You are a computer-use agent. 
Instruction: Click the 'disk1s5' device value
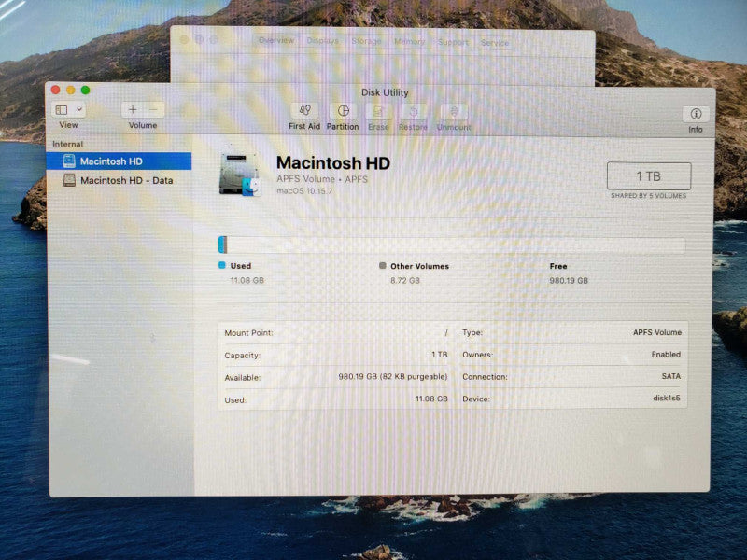click(x=667, y=398)
